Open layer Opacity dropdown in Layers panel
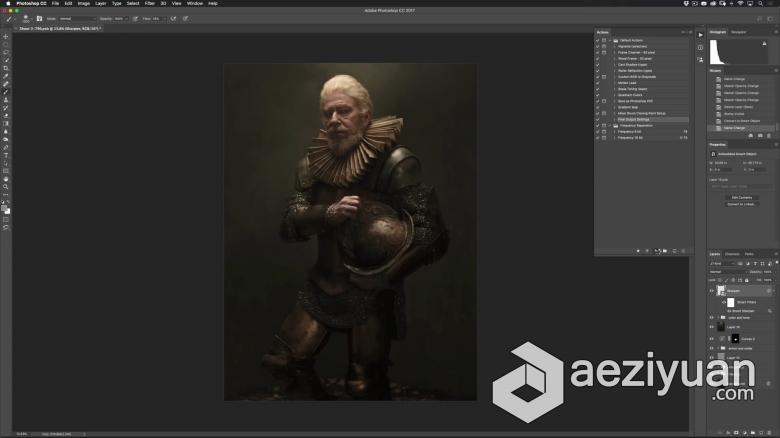 [769, 272]
